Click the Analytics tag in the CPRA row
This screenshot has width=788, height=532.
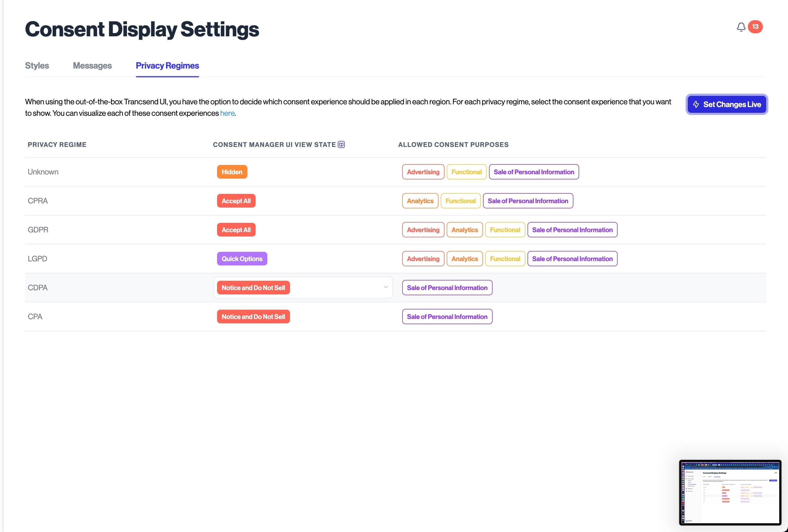(x=420, y=201)
